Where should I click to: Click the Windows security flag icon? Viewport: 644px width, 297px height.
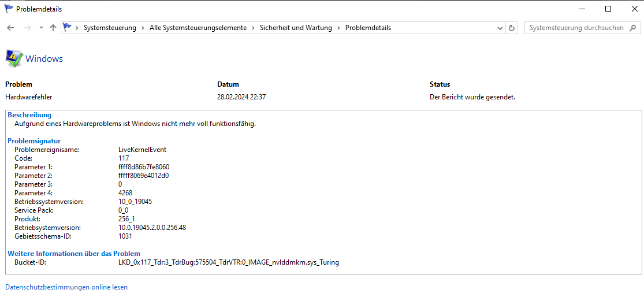[13, 59]
